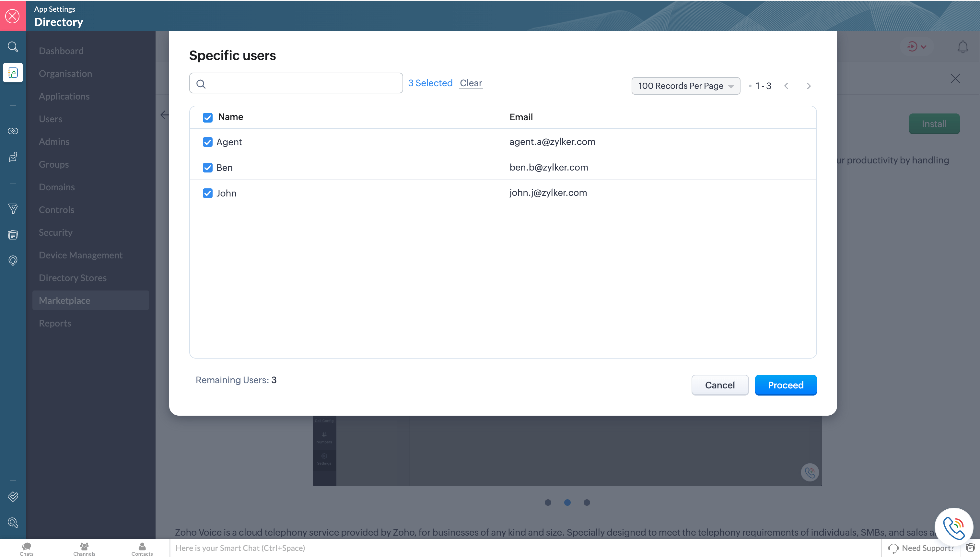The image size is (980, 557).
Task: Open the Directory app icon in rail
Action: (13, 73)
